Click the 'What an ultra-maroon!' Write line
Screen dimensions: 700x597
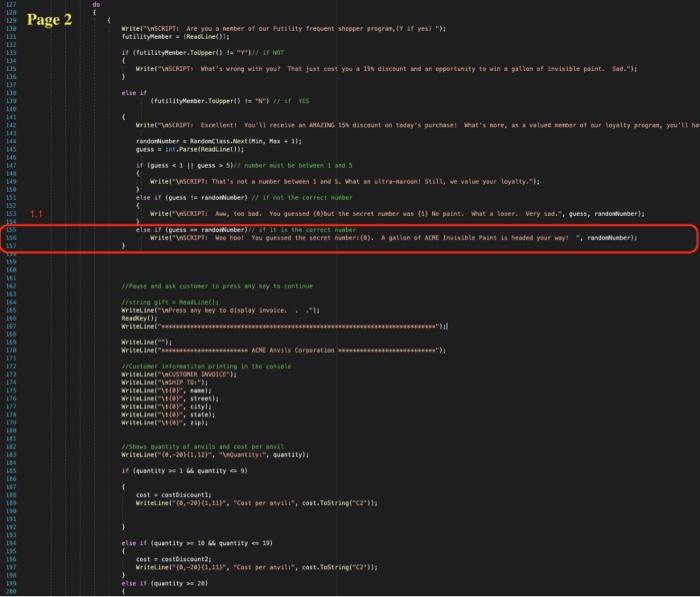(x=345, y=181)
